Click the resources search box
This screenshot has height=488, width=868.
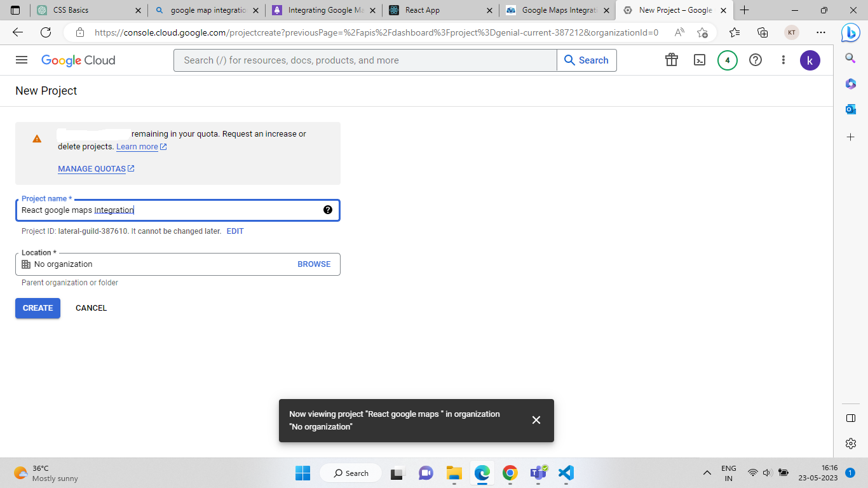[365, 60]
